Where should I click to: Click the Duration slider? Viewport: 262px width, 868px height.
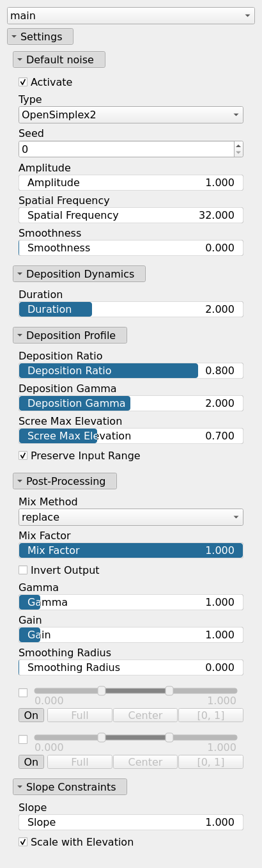coord(131,309)
